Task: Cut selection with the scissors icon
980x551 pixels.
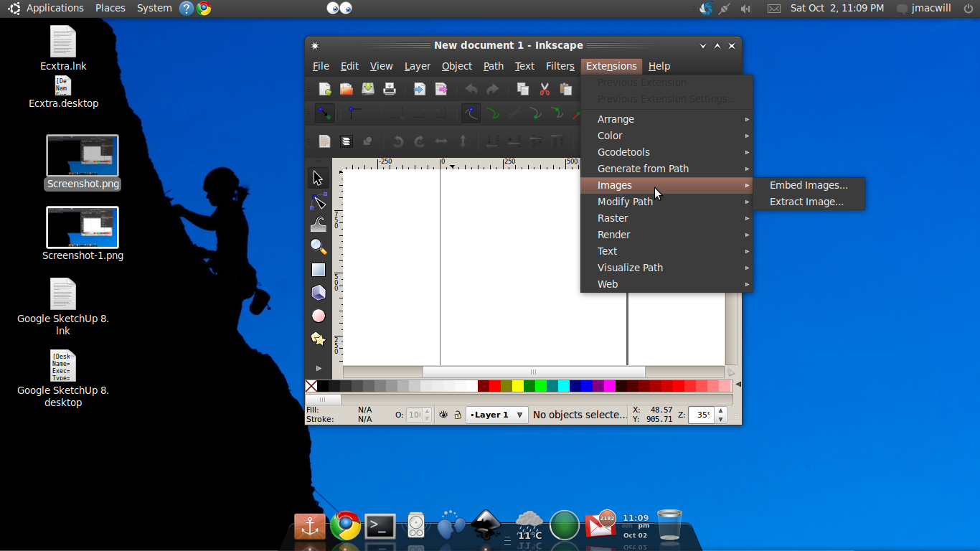Action: [x=545, y=89]
